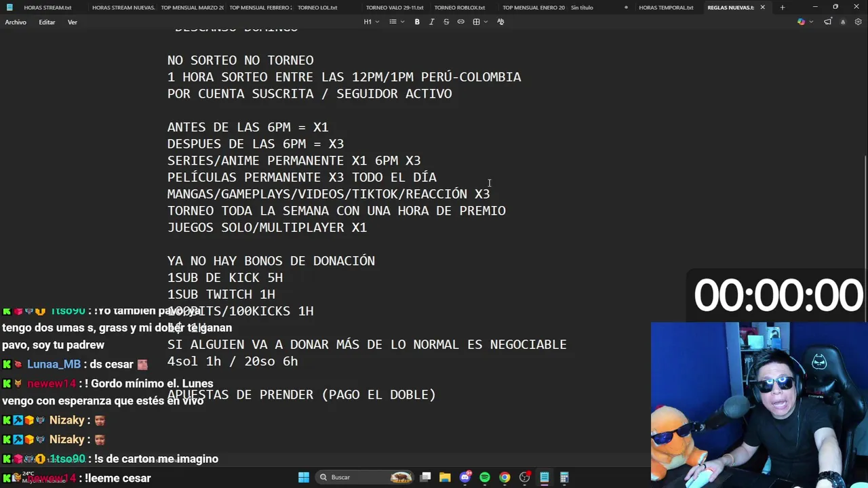Switch to TOP MENSUAL ENERO tab

pos(533,7)
